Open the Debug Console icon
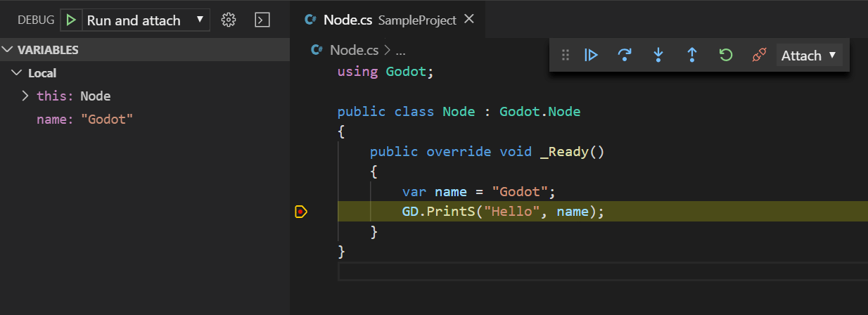868x315 pixels. (x=262, y=20)
